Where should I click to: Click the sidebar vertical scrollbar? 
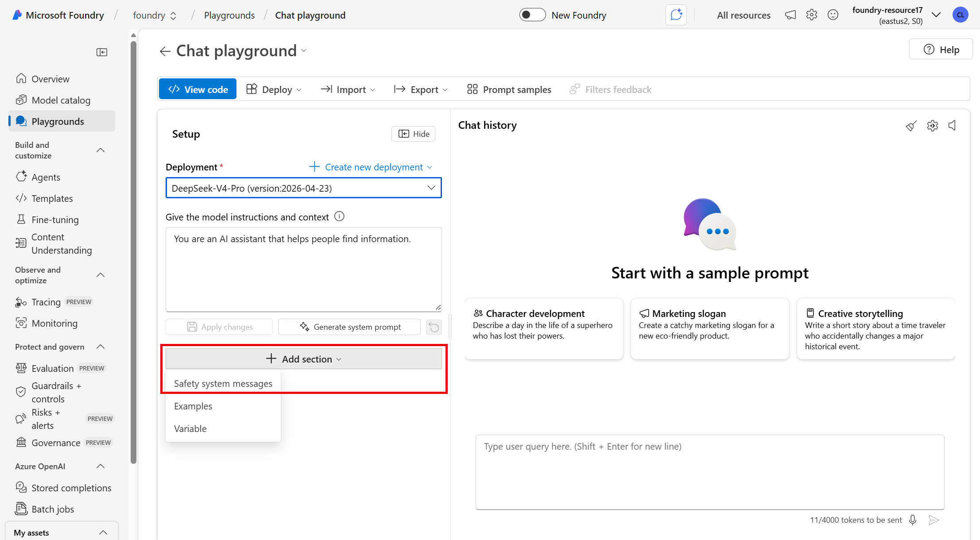pyautogui.click(x=134, y=252)
